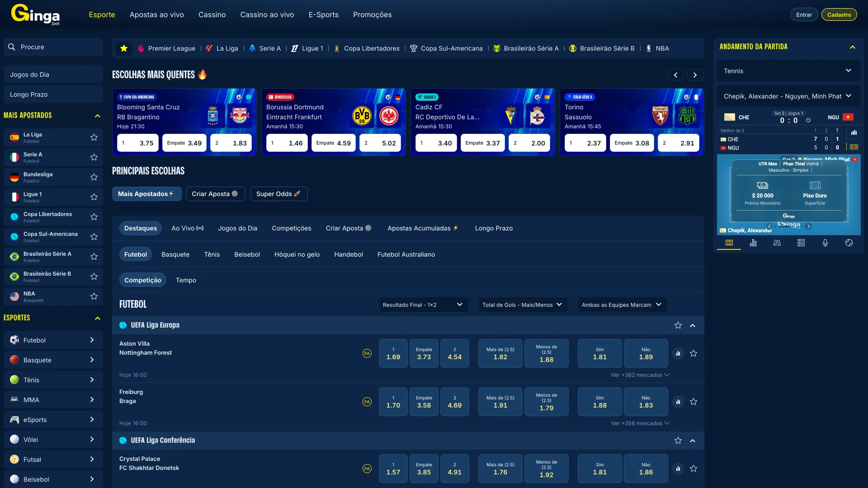The image size is (868, 488).
Task: Open Jogos do Dia sidebar item
Action: pos(53,75)
